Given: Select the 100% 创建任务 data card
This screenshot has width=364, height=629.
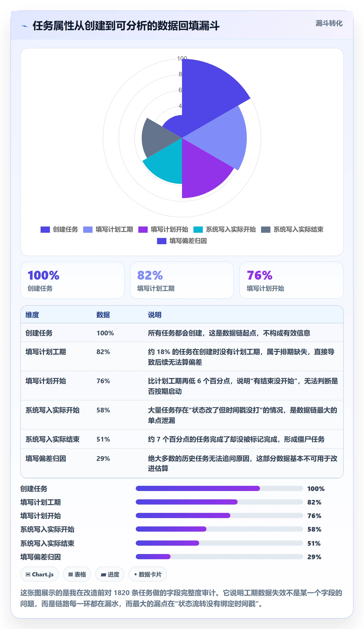Looking at the screenshot, I should pyautogui.click(x=73, y=280).
